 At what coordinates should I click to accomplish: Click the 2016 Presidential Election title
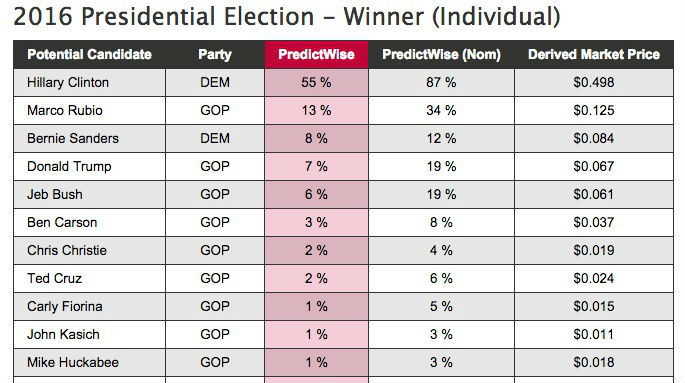coord(287,17)
